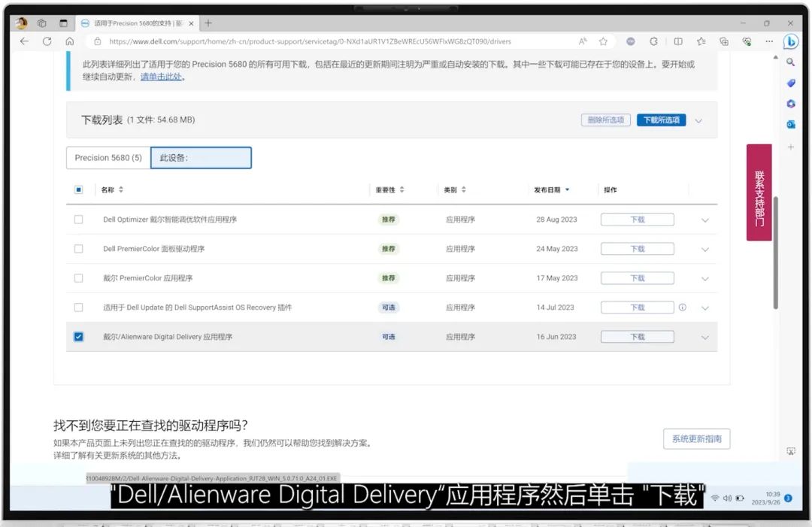Toggle the select-all checkbox in header
Viewport: 812px width, 527px height.
click(x=79, y=189)
